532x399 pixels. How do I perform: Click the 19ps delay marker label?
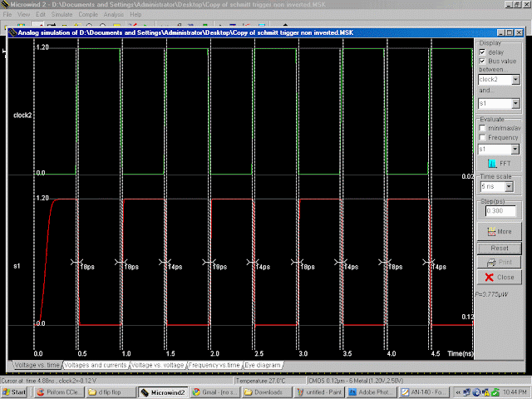click(219, 268)
